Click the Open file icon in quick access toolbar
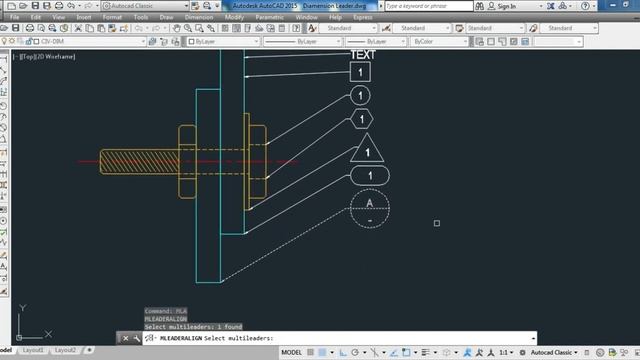 pyautogui.click(x=23, y=6)
